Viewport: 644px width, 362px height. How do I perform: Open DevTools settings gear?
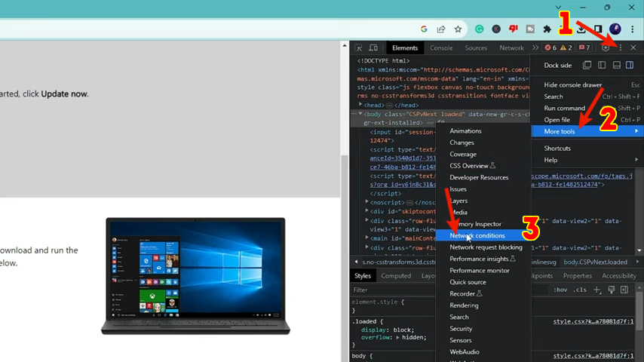coord(606,48)
